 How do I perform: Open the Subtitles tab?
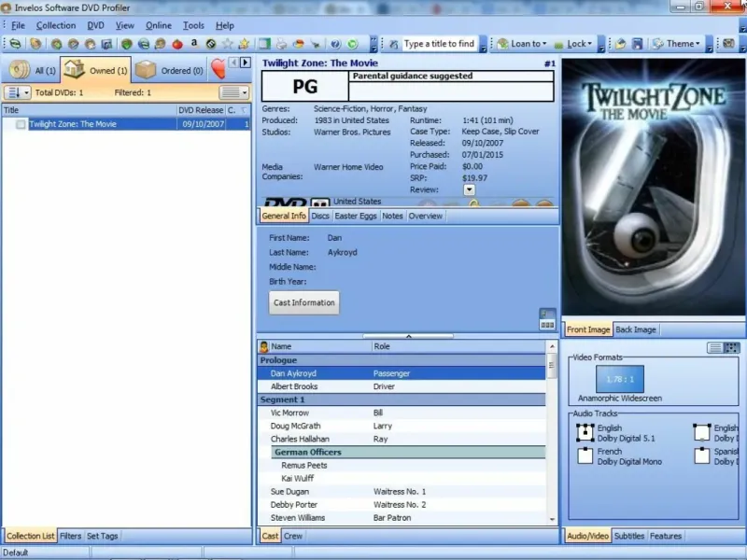click(x=628, y=536)
